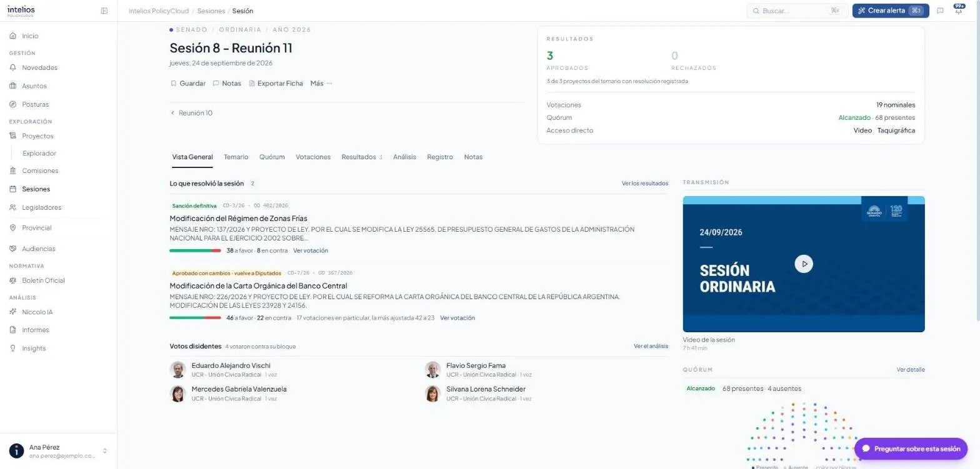The width and height of the screenshot is (980, 469).
Task: Go back to Reunión 10
Action: [x=191, y=113]
